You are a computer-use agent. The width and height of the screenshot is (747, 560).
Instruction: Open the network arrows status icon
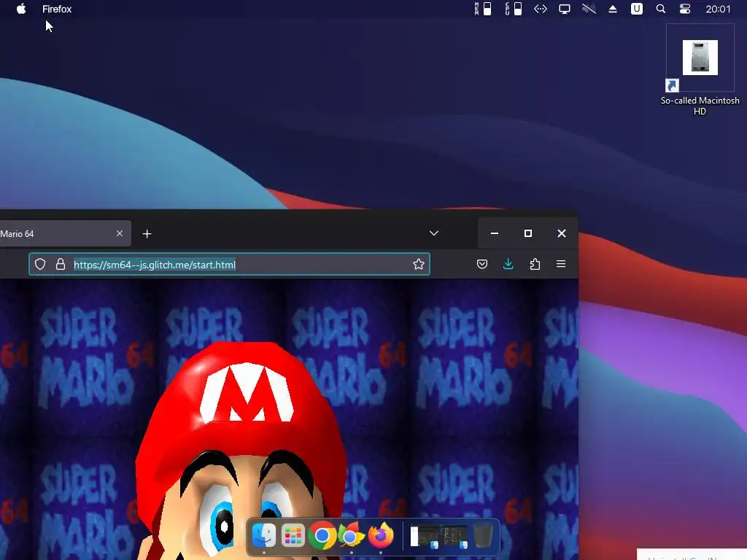coord(541,9)
